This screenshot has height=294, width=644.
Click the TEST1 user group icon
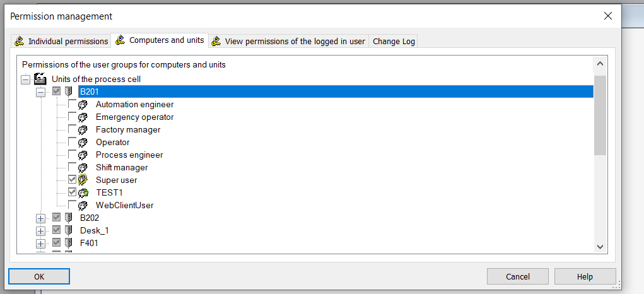pyautogui.click(x=83, y=193)
